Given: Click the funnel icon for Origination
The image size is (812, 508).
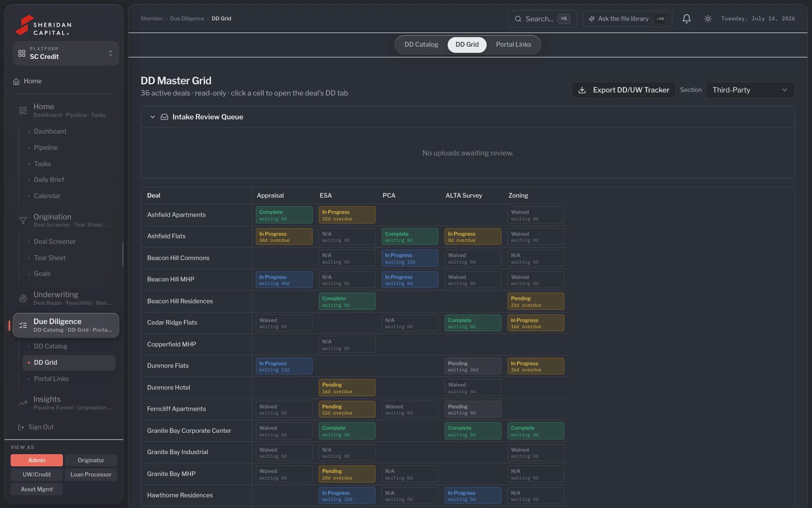Looking at the screenshot, I should (23, 220).
